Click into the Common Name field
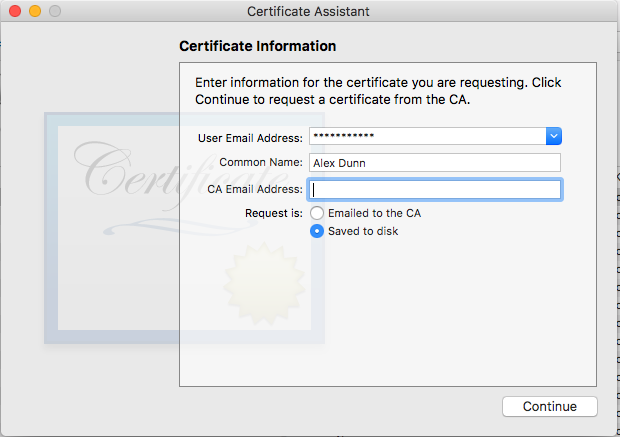The height and width of the screenshot is (437, 620). [434, 163]
